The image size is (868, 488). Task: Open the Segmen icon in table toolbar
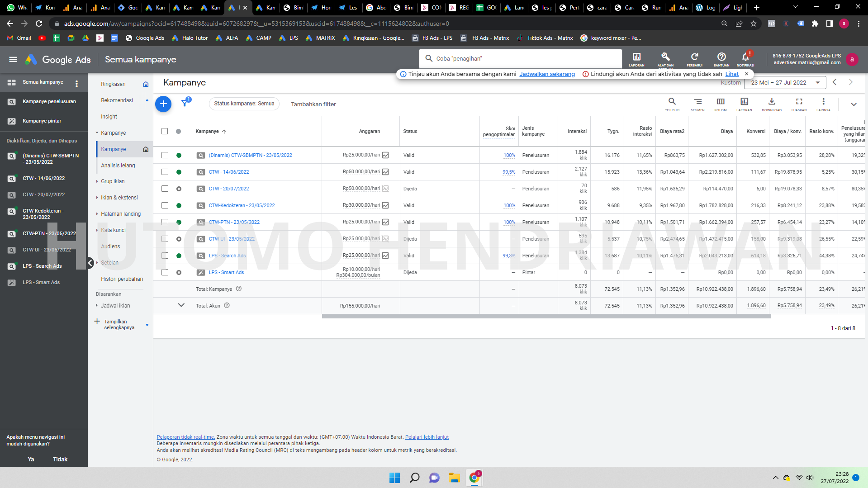[697, 104]
